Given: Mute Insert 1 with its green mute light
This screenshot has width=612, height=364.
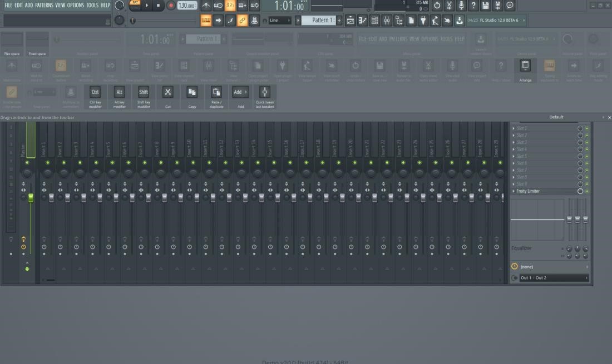Looking at the screenshot, I should [47, 163].
